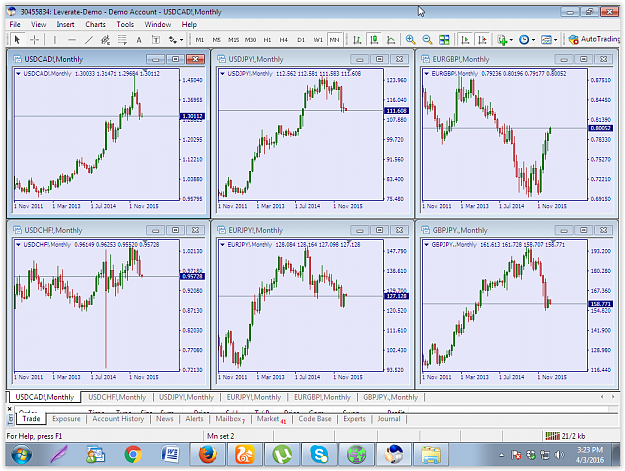Tile chart windows with the grid icon
This screenshot has height=471, width=625.
point(444,39)
